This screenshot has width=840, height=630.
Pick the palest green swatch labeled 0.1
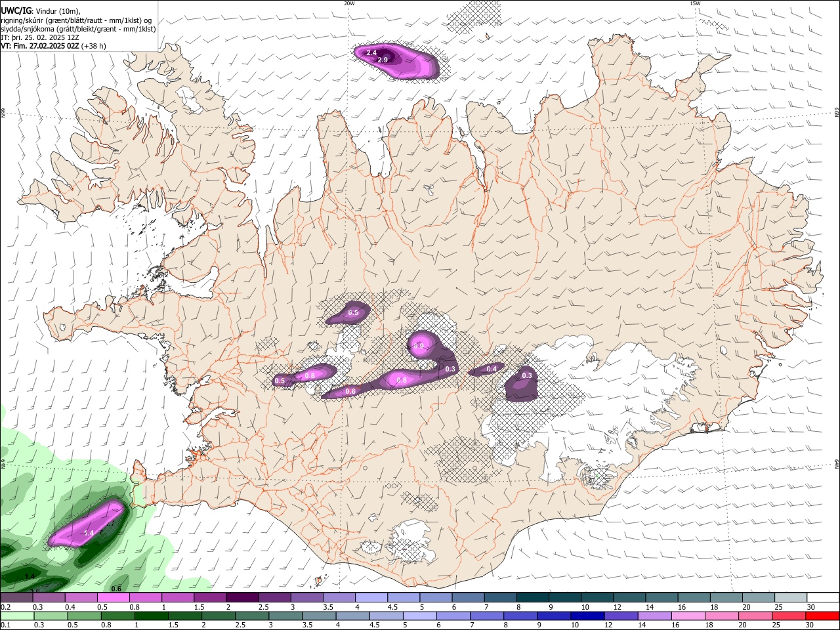[x=16, y=616]
